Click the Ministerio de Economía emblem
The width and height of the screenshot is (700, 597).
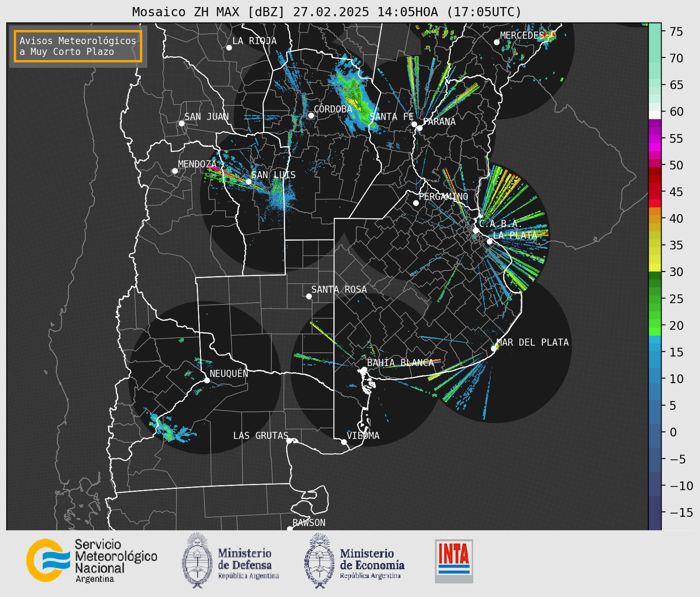[x=320, y=560]
